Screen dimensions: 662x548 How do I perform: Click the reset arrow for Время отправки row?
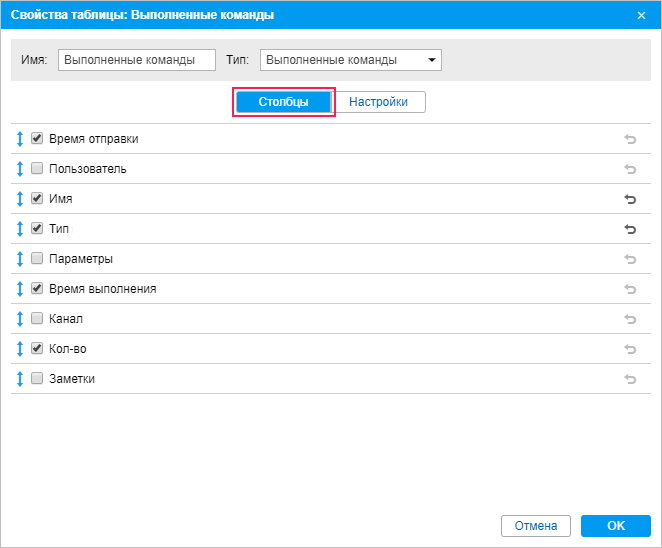pyautogui.click(x=630, y=139)
